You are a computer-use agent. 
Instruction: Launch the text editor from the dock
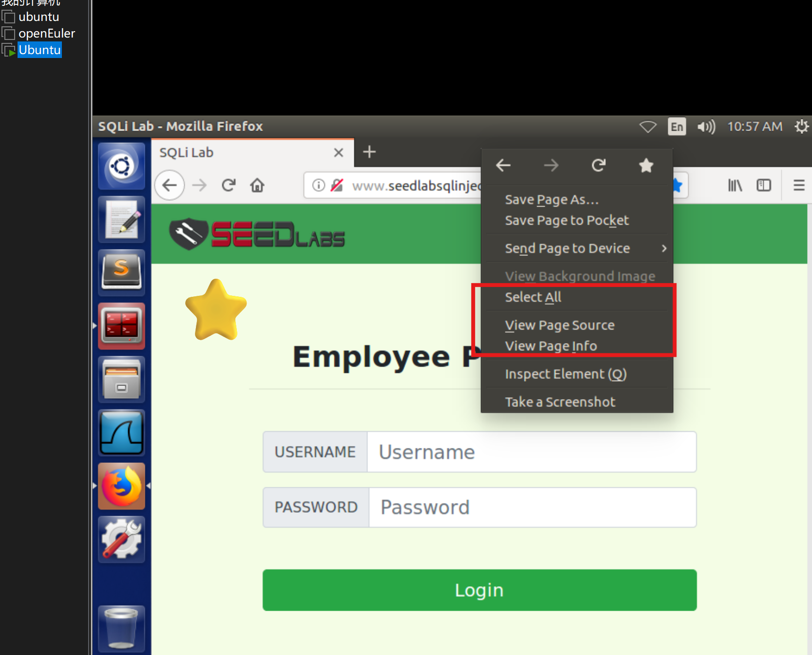pyautogui.click(x=121, y=219)
